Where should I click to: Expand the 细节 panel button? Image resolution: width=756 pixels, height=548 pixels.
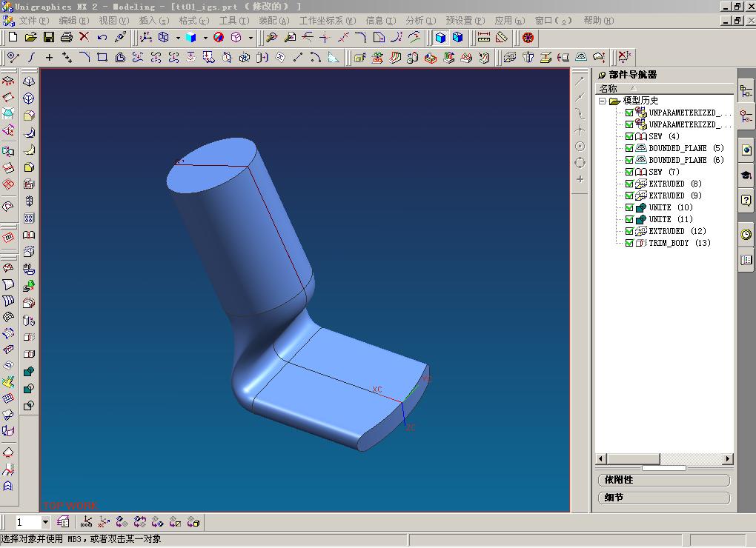point(664,498)
